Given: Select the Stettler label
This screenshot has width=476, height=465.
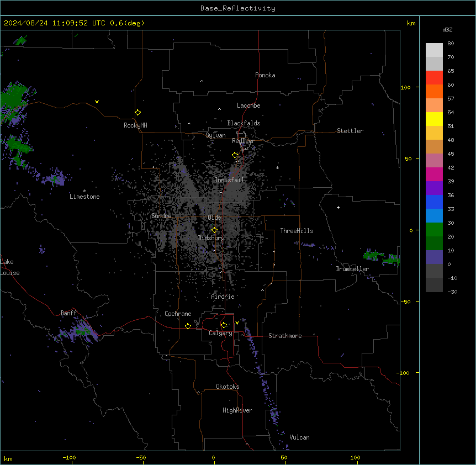Looking at the screenshot, I should click(x=350, y=131).
